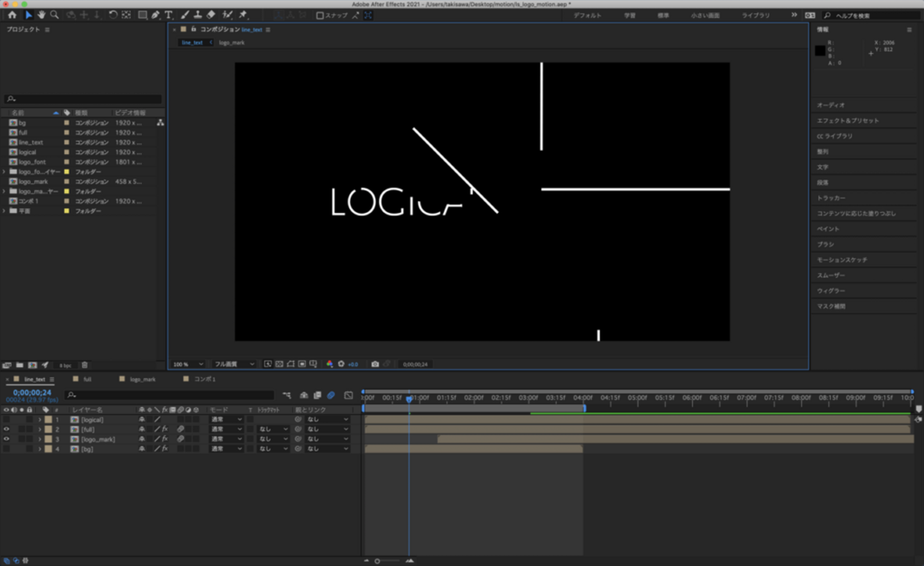The width and height of the screenshot is (924, 566).
Task: Expand the [logo_mark] layer properties
Action: [x=40, y=439]
